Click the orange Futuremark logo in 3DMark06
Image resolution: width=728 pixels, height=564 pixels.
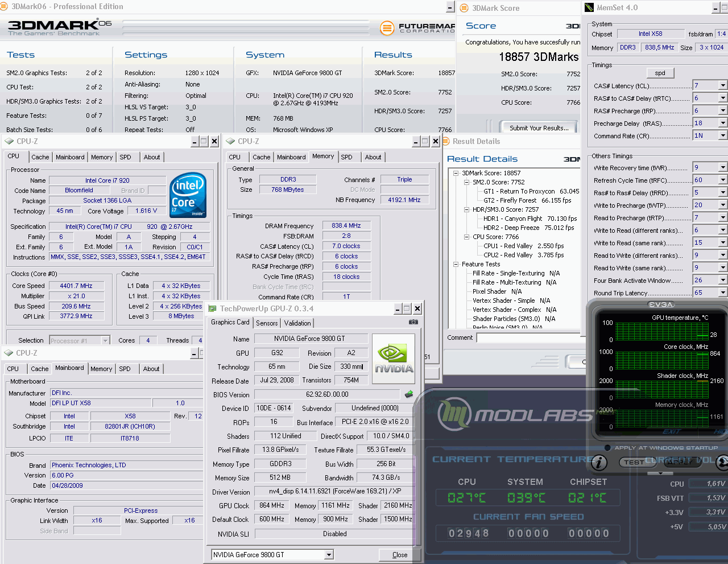tap(387, 27)
